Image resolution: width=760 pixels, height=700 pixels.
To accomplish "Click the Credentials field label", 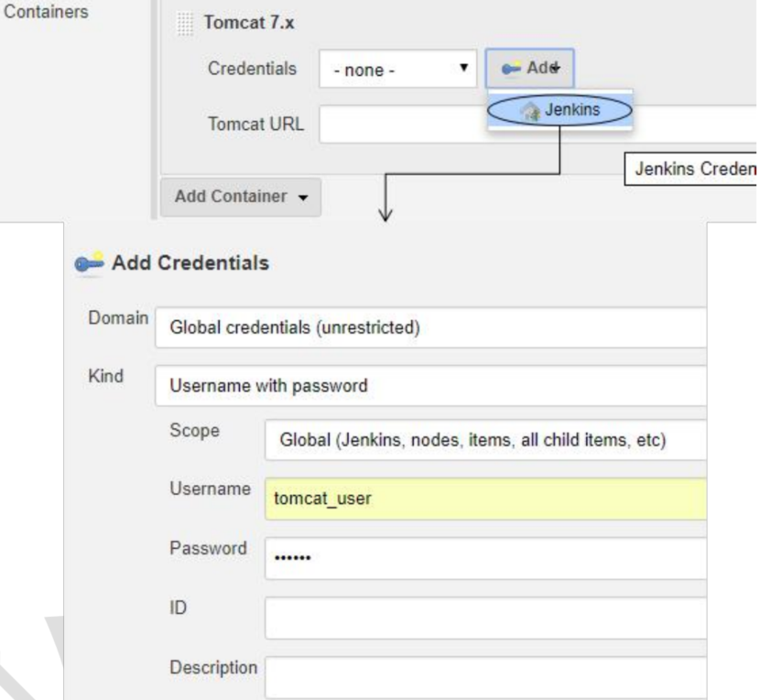I will point(252,69).
